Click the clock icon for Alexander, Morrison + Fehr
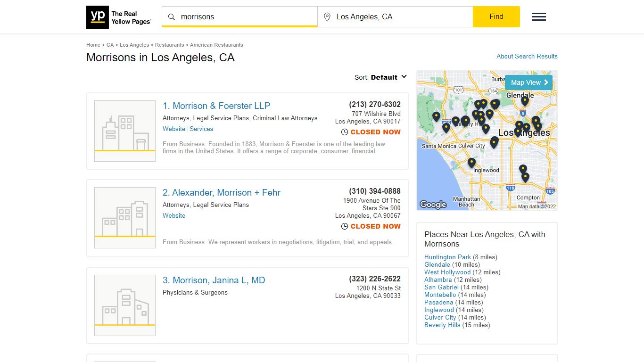 point(345,227)
